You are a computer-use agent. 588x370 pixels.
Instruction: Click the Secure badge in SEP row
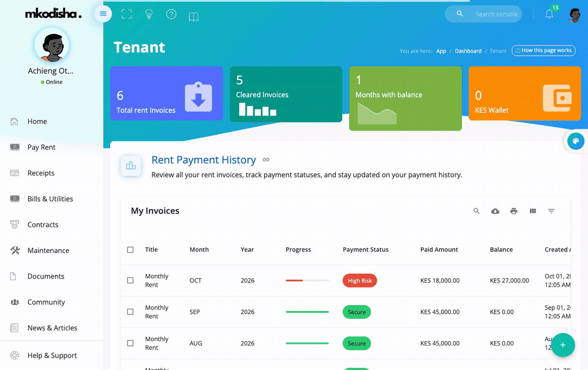click(357, 312)
